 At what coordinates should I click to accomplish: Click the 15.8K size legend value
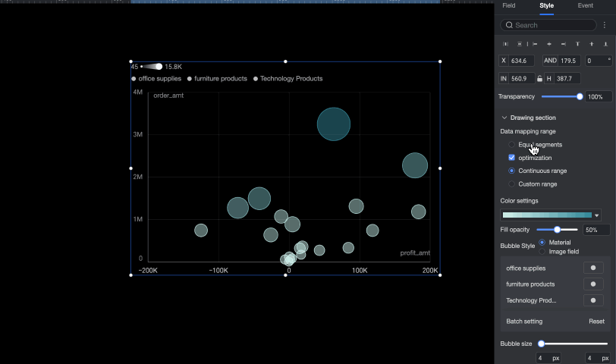coord(173,67)
